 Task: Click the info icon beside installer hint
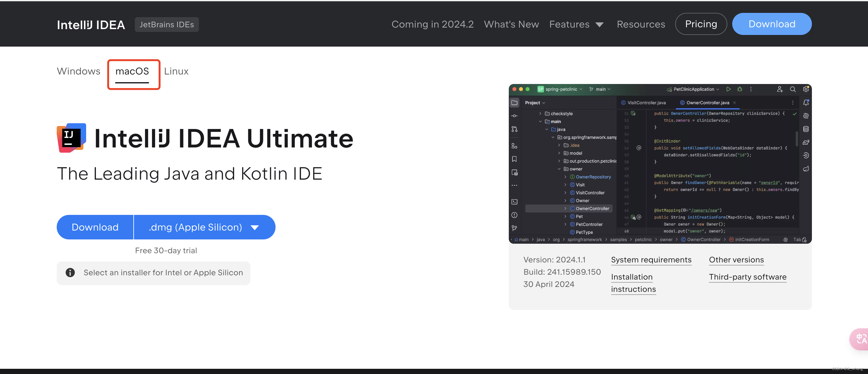(70, 273)
